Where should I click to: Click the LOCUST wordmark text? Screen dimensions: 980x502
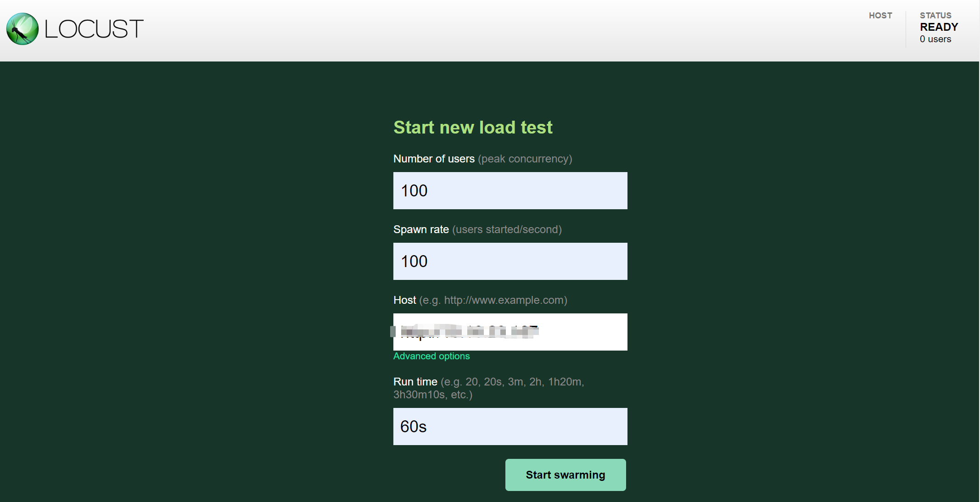(94, 29)
